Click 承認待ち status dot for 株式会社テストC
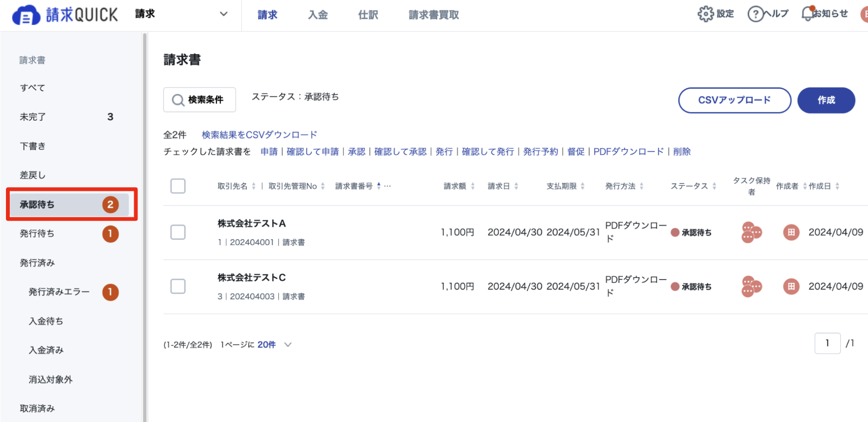 point(675,287)
